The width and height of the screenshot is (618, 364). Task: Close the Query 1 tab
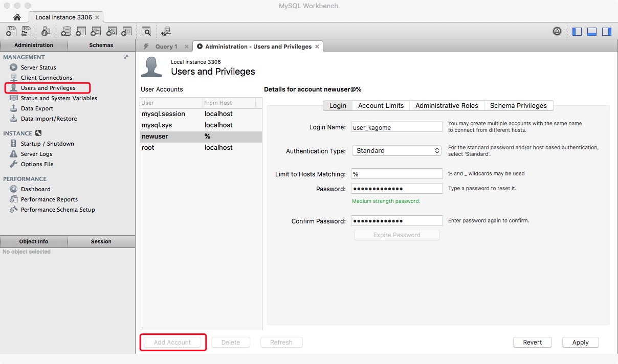187,47
